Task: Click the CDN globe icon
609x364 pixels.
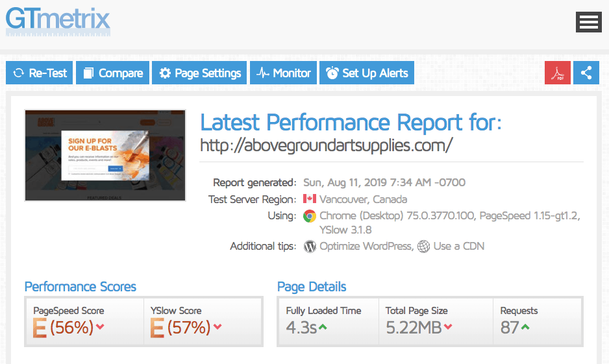Action: 424,247
